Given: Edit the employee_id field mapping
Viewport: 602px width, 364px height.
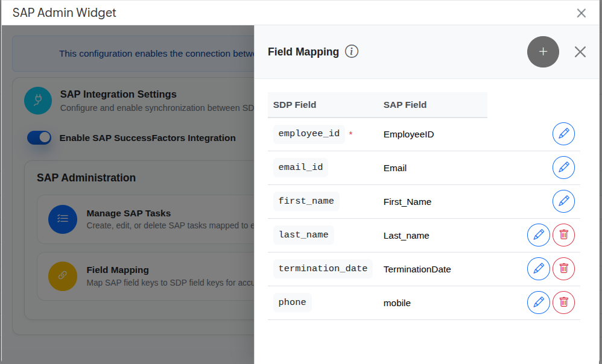Looking at the screenshot, I should 563,134.
